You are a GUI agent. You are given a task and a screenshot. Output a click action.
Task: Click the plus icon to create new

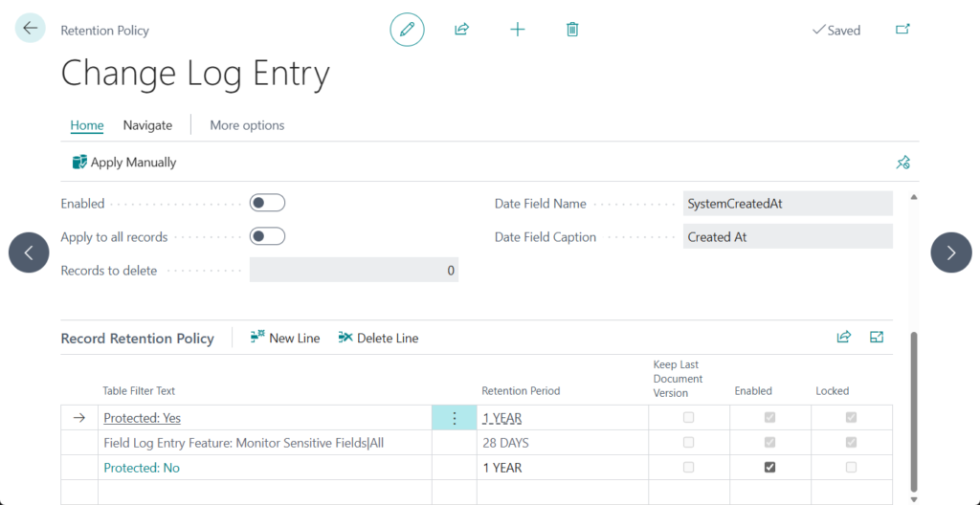518,30
